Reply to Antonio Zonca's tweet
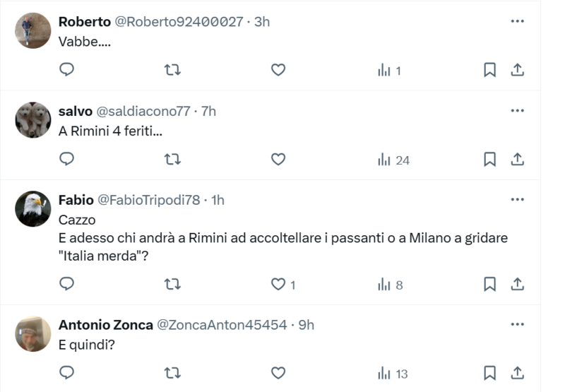 pos(67,372)
